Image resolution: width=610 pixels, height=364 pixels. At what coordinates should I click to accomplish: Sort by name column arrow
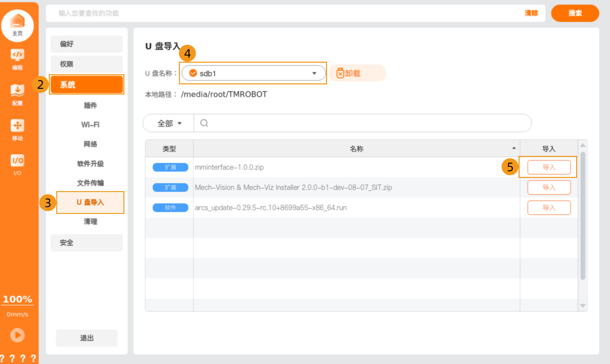pyautogui.click(x=514, y=148)
